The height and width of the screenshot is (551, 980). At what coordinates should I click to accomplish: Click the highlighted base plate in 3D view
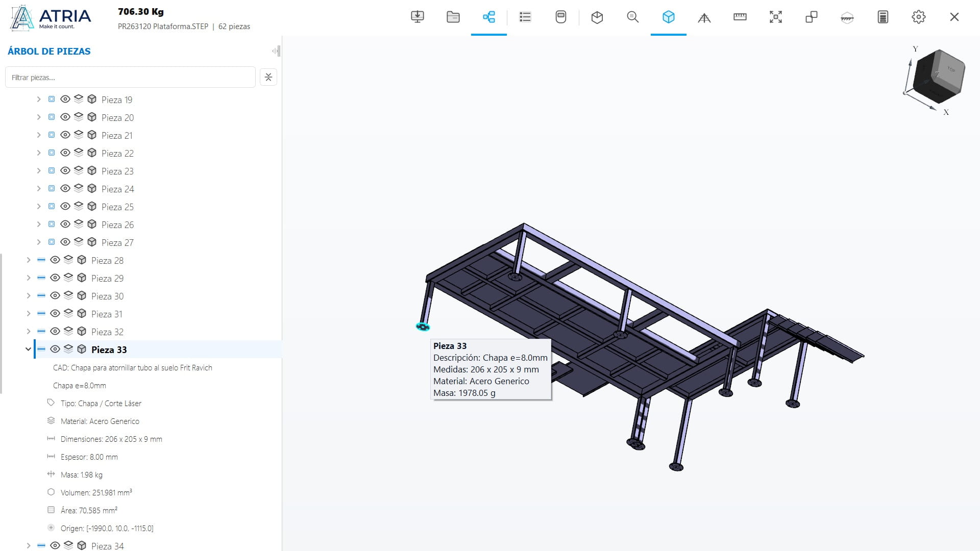click(x=423, y=327)
